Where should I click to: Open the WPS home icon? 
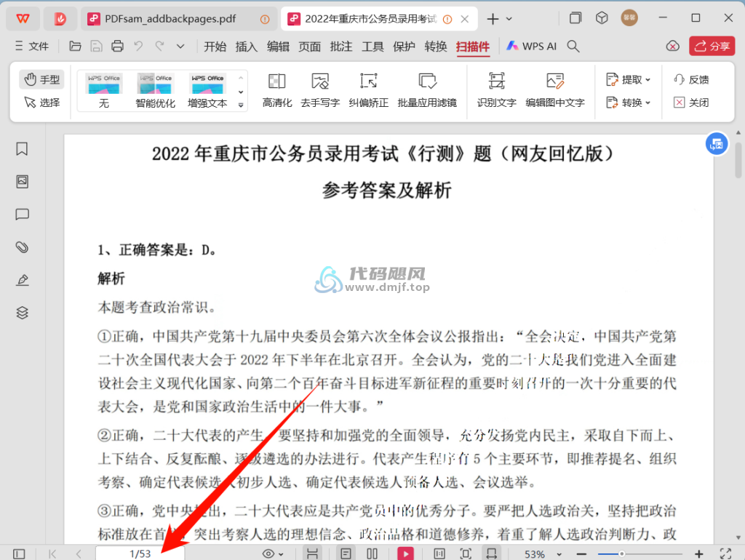click(23, 18)
